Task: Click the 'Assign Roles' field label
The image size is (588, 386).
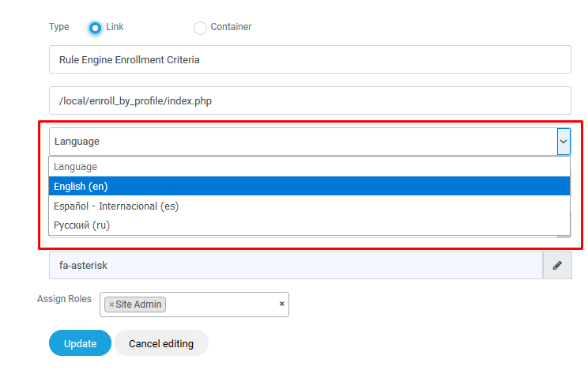Action: (64, 299)
